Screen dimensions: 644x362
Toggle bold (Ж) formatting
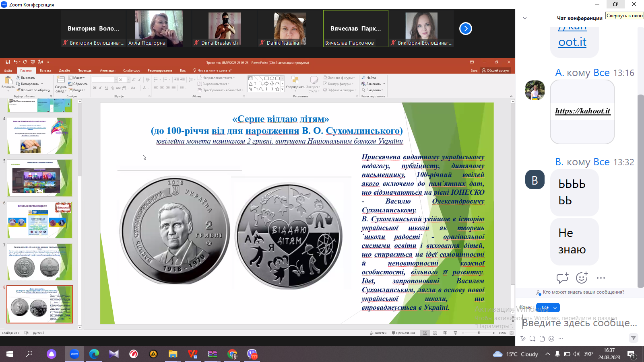point(95,88)
